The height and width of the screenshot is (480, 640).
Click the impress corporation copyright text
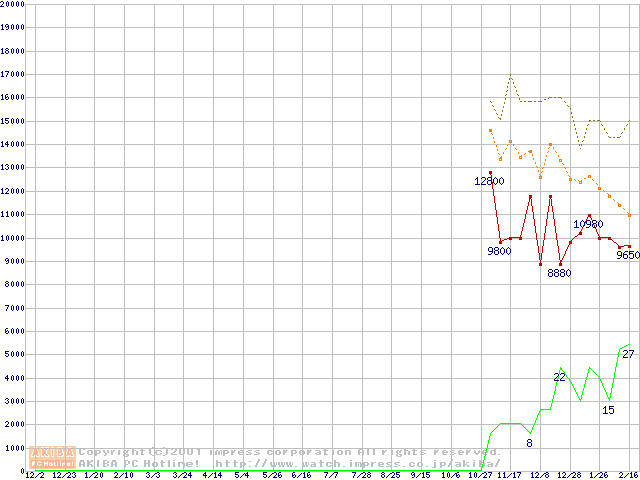coord(290,451)
